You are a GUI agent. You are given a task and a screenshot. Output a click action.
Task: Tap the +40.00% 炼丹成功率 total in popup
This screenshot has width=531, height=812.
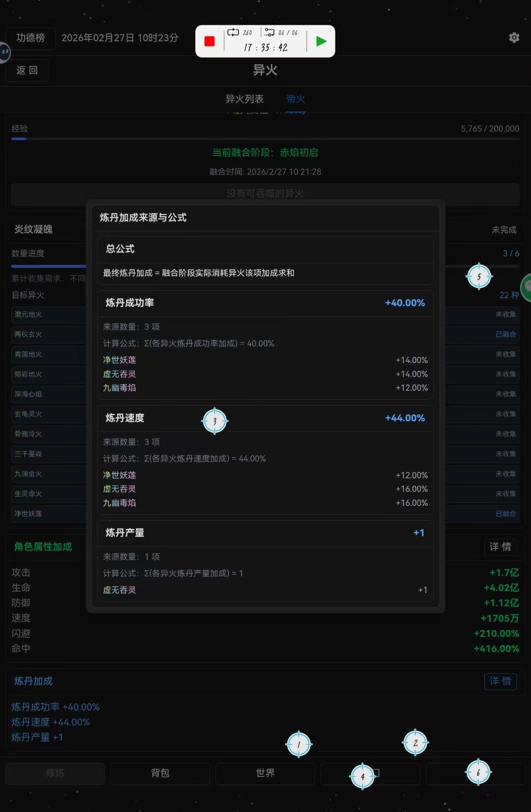point(405,303)
